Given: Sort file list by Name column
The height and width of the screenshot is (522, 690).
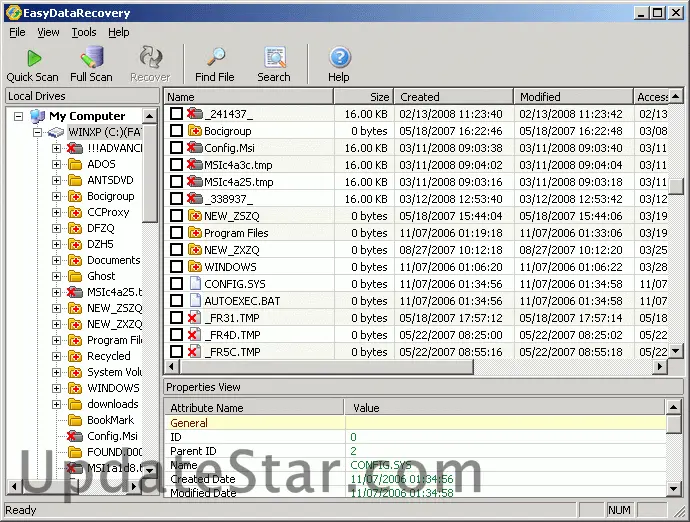Looking at the screenshot, I should (x=249, y=96).
